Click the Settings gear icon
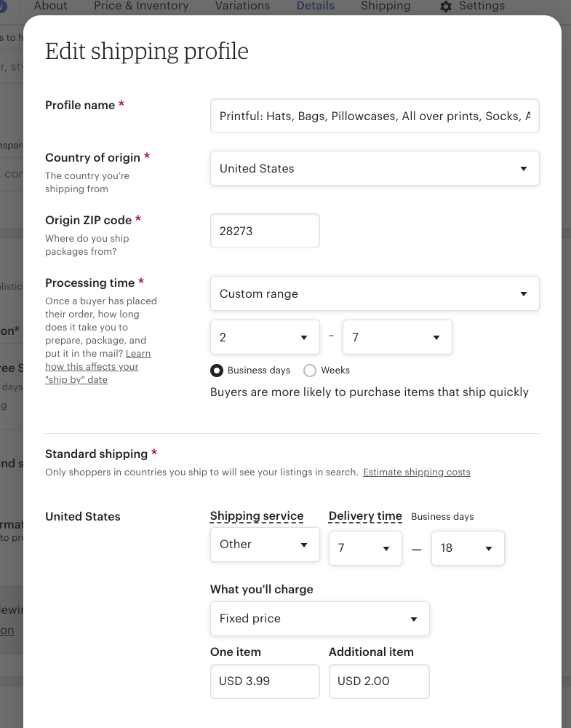 (445, 6)
